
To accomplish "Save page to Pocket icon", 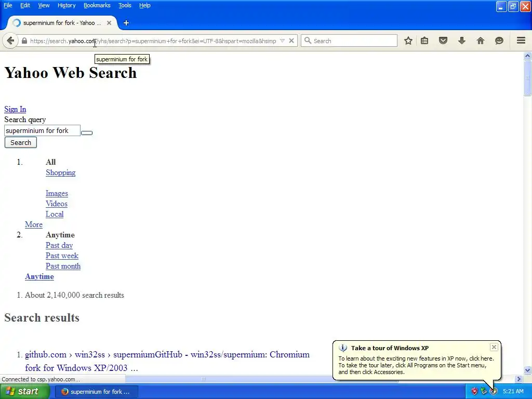I will point(443,41).
